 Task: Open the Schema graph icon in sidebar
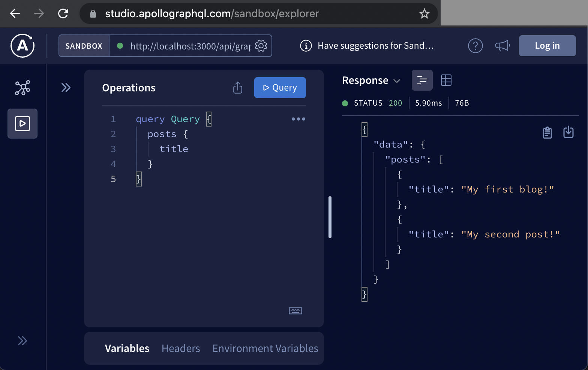(22, 88)
